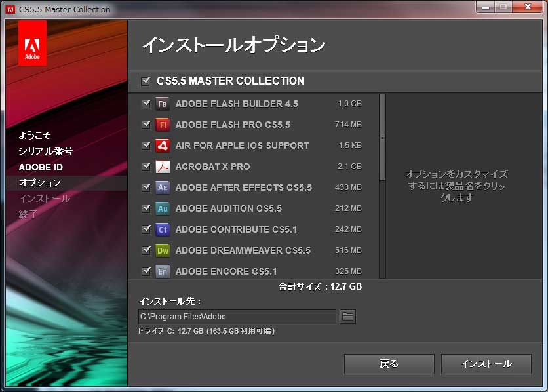Toggle AIR for Apple iOS Support checkbox
548x392 pixels.
click(146, 146)
